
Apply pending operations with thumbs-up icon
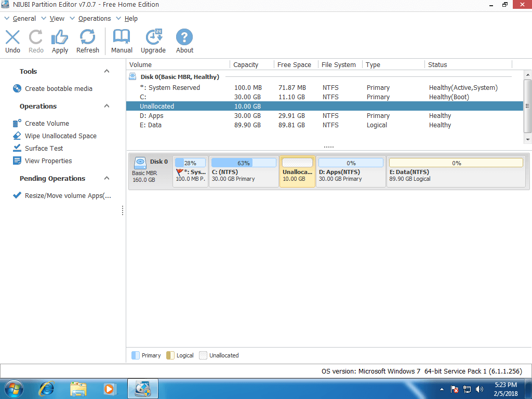tap(60, 37)
